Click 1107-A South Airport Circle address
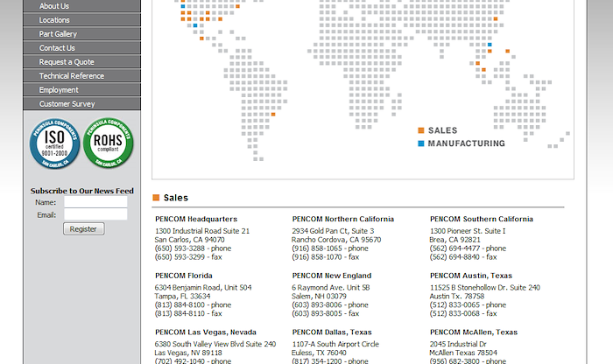 335,344
